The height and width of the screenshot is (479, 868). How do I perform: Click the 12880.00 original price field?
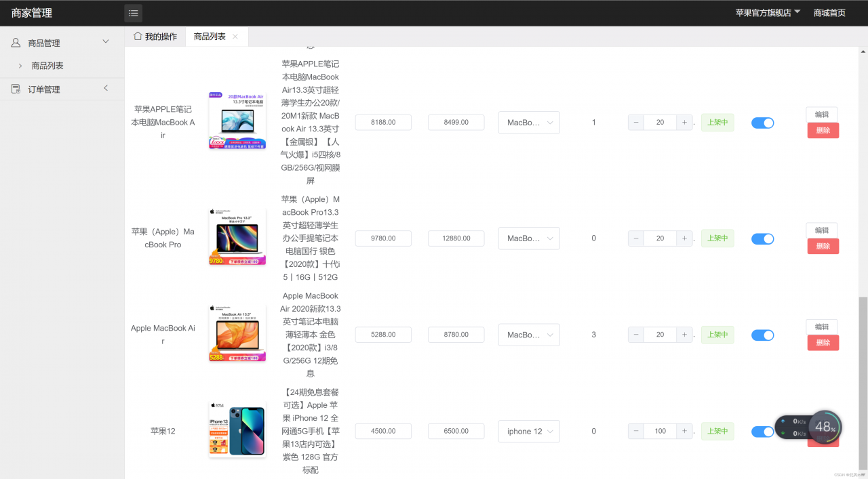coord(456,238)
